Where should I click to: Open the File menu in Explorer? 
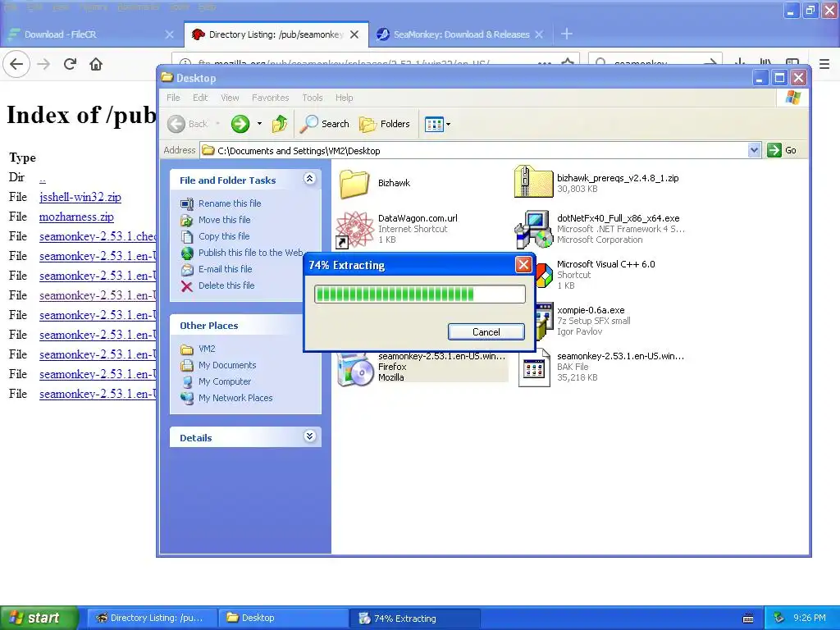click(173, 98)
